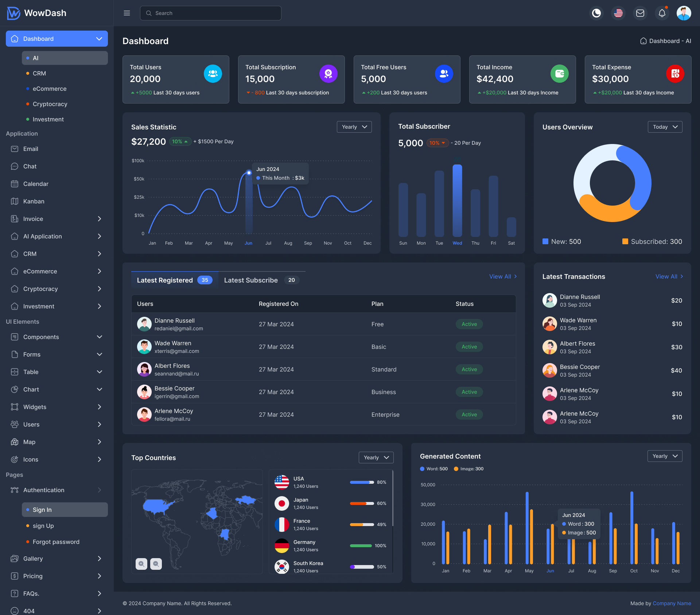Image resolution: width=700 pixels, height=615 pixels.
Task: Toggle the Word legend dot in Generated Content
Action: (x=423, y=468)
